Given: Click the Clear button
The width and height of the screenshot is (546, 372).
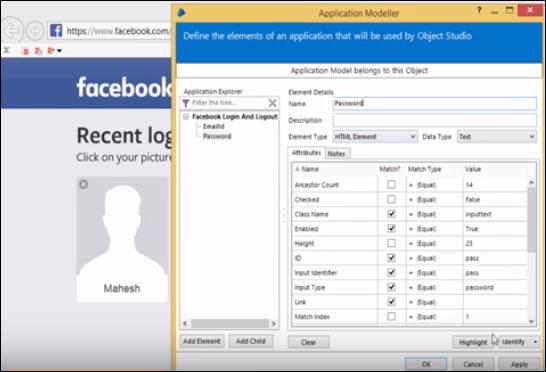Looking at the screenshot, I should point(309,342).
